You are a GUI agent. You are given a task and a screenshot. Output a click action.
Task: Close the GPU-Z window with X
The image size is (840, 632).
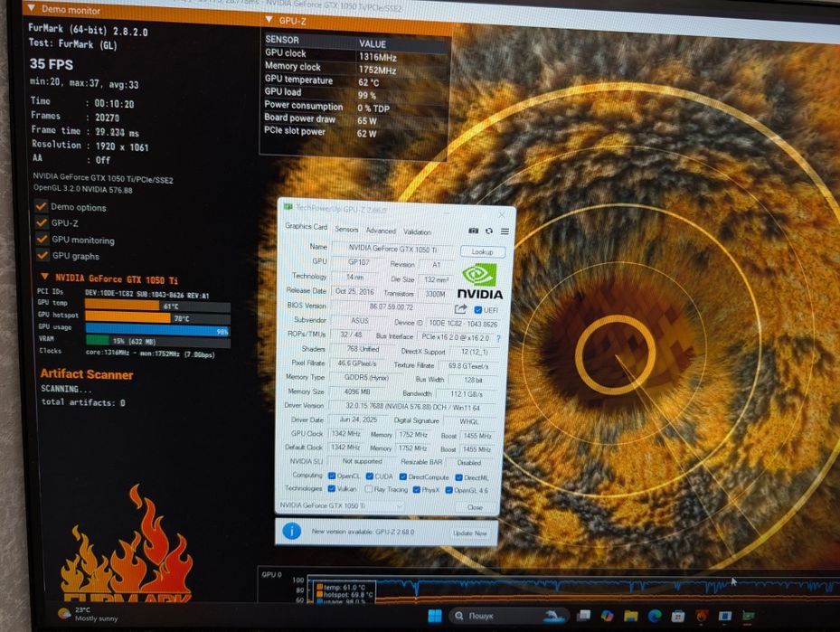(x=502, y=214)
